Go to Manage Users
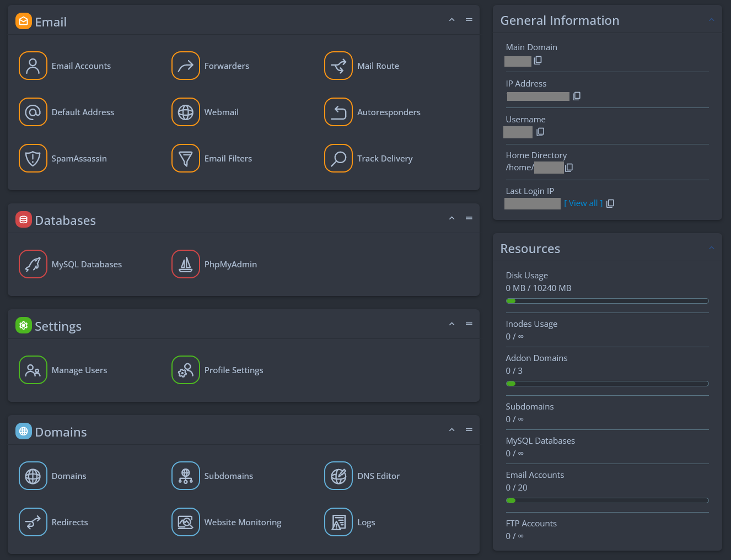The width and height of the screenshot is (731, 560). pos(79,370)
